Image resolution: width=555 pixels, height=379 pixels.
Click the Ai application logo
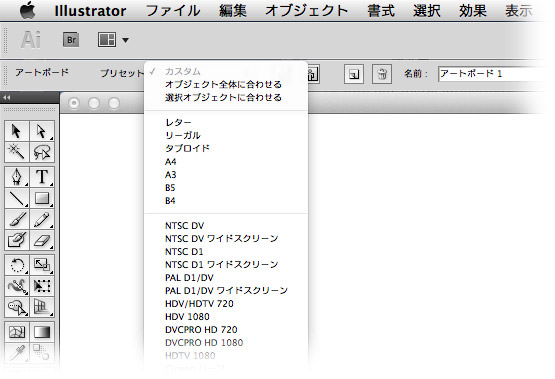point(30,39)
